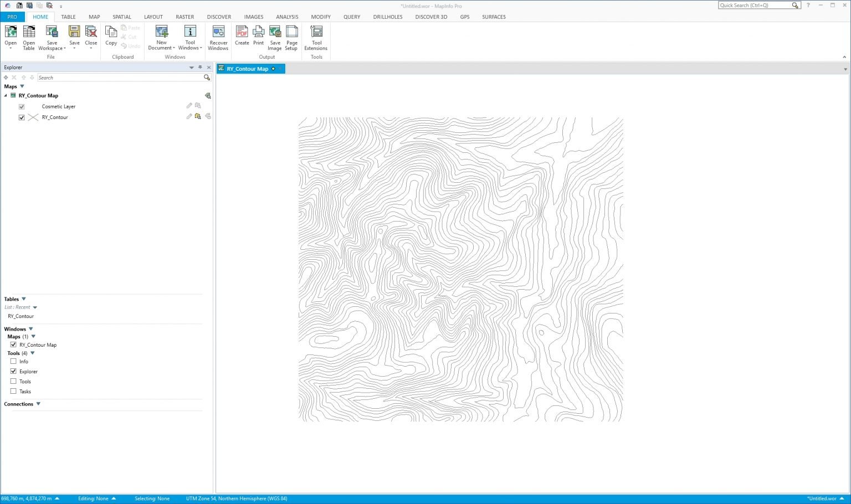The width and height of the screenshot is (851, 504).
Task: Click the search magnifier in Explorer panel
Action: click(207, 78)
